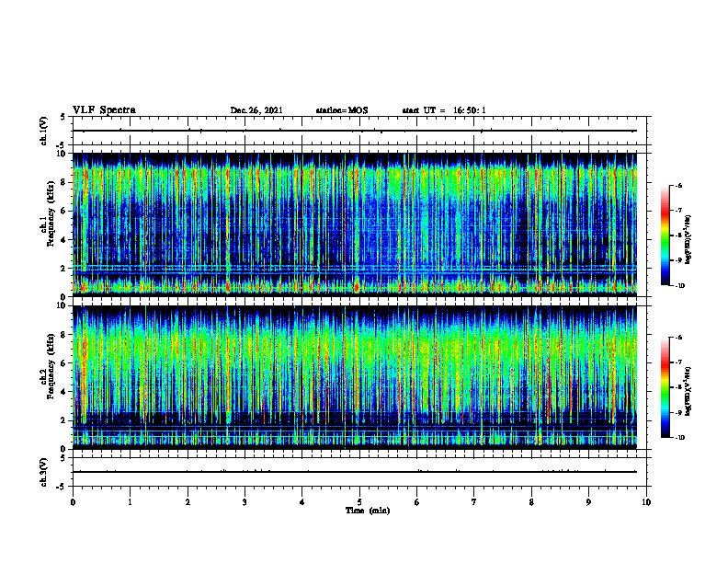Click the time axis tick label "4"
This screenshot has width=728, height=563.
(x=302, y=502)
